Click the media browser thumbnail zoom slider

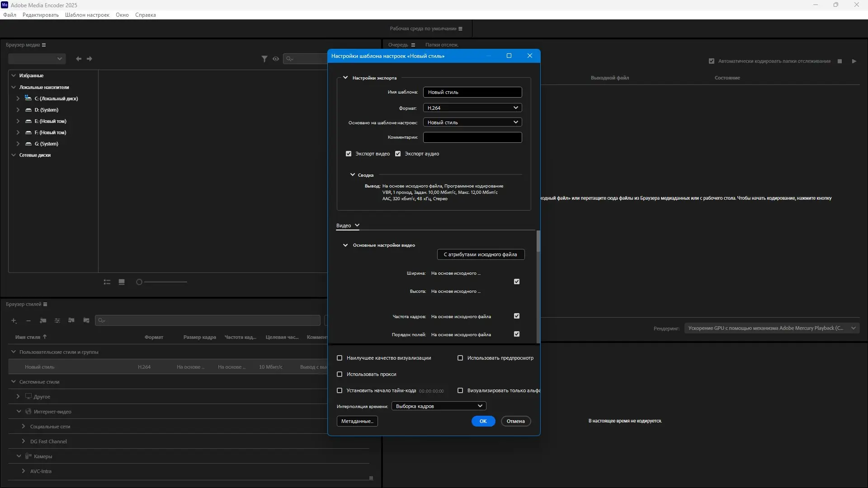point(163,282)
